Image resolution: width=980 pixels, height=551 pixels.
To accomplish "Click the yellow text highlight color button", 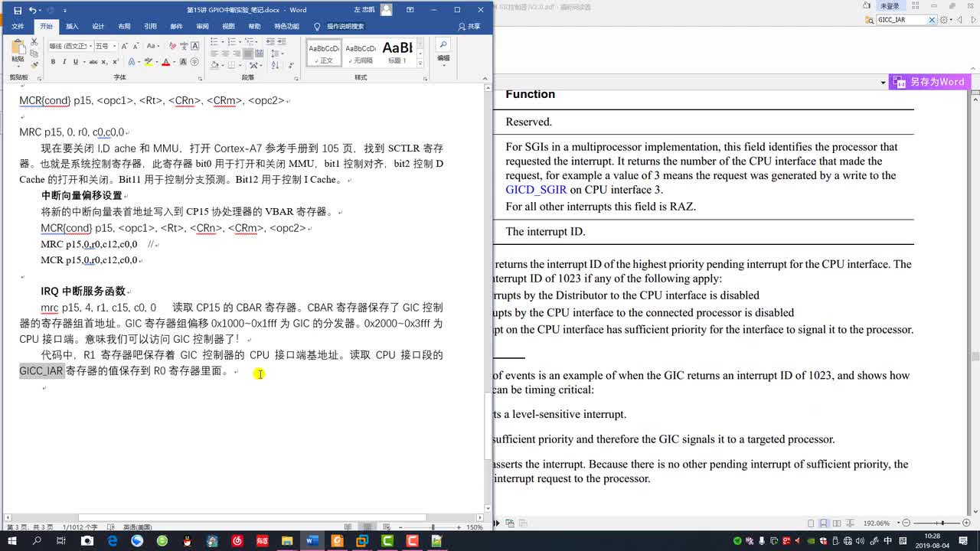I will tap(149, 62).
